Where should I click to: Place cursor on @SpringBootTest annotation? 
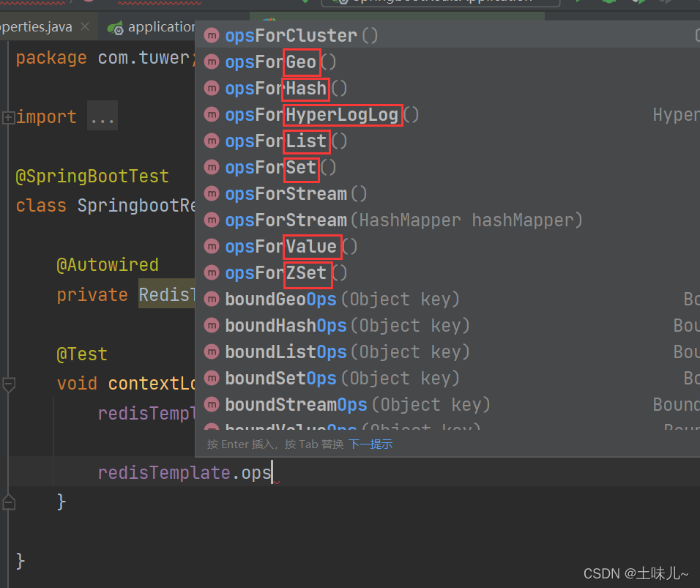[92, 176]
